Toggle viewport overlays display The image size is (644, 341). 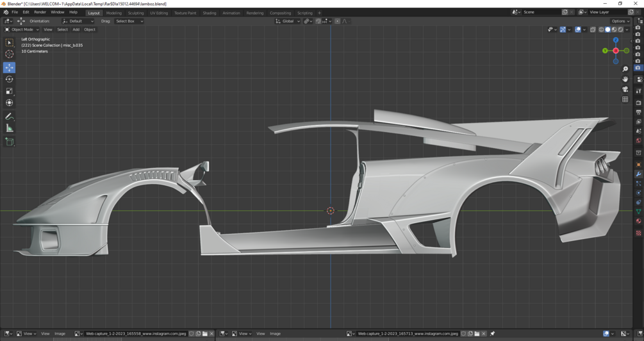[577, 29]
